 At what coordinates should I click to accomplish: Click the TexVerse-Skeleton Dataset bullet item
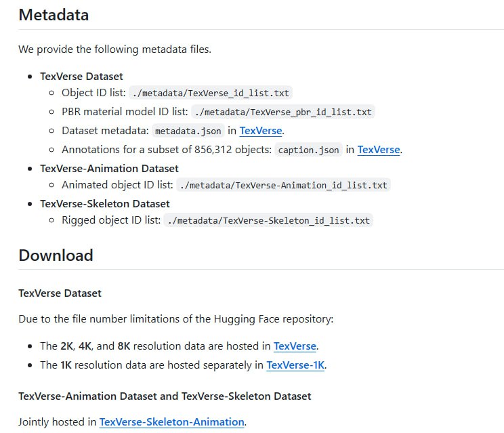tap(104, 203)
